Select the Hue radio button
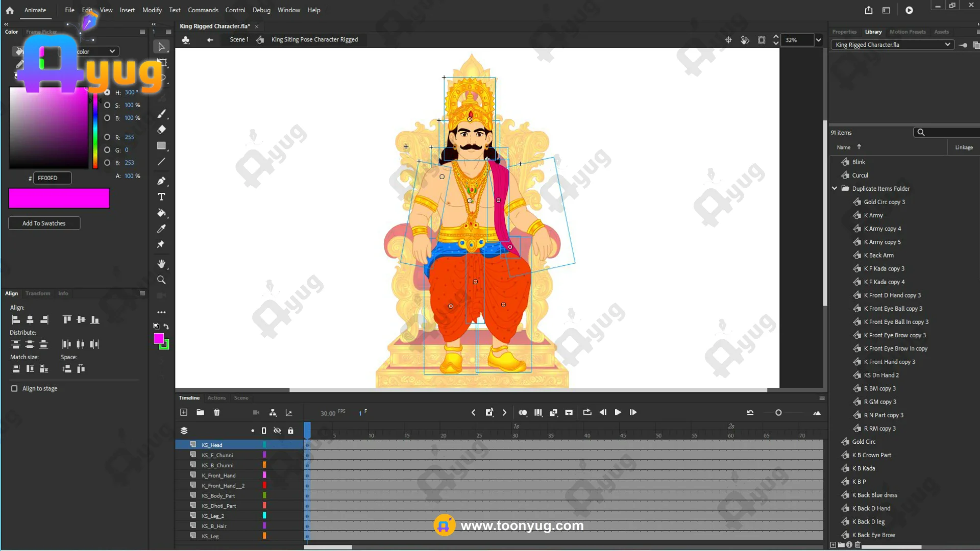Screen dimensions: 980x551 pos(107,92)
